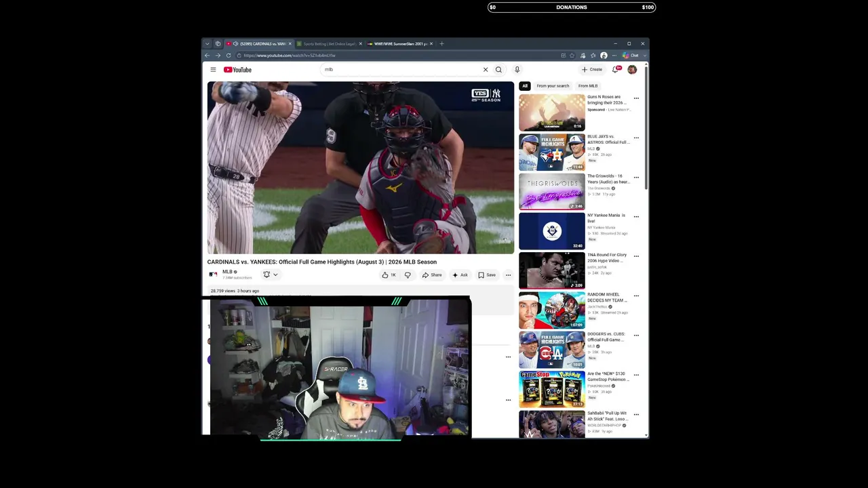
Task: Click the Ask button
Action: (x=460, y=274)
